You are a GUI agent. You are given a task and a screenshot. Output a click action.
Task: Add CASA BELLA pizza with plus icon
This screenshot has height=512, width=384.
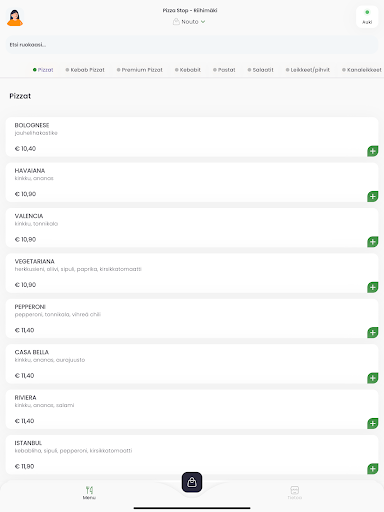pyautogui.click(x=373, y=378)
